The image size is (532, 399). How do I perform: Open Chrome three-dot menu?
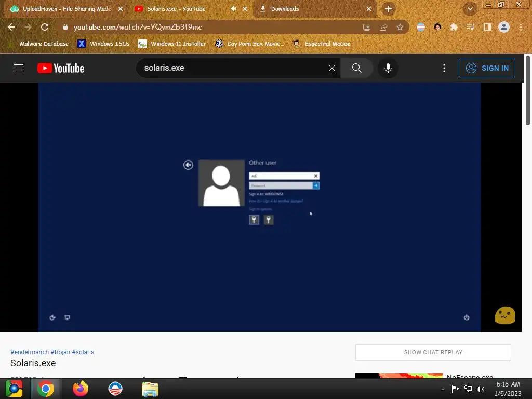click(x=521, y=27)
